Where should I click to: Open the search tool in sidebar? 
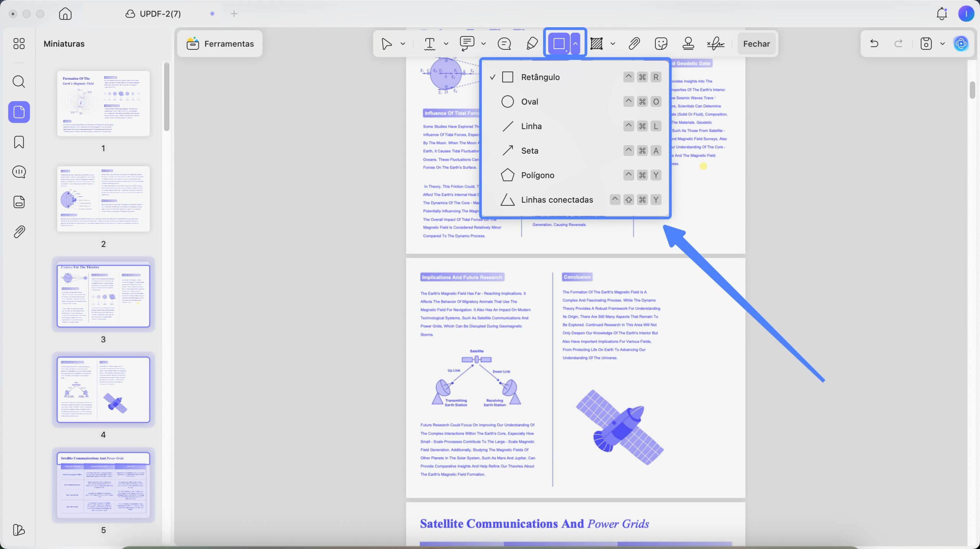point(19,82)
